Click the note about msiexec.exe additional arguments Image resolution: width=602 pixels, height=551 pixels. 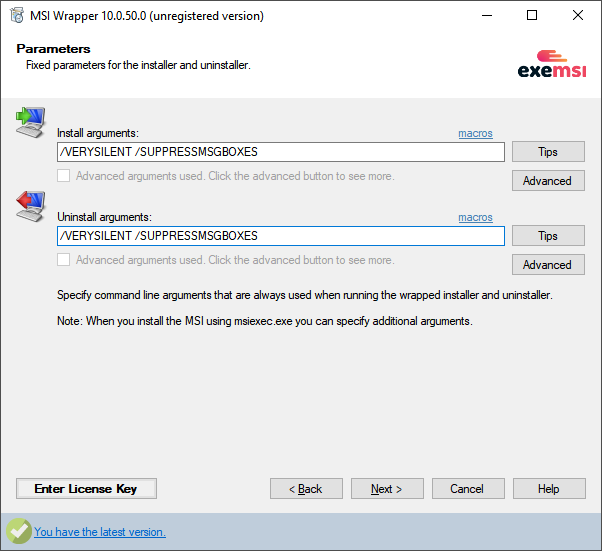(x=265, y=321)
